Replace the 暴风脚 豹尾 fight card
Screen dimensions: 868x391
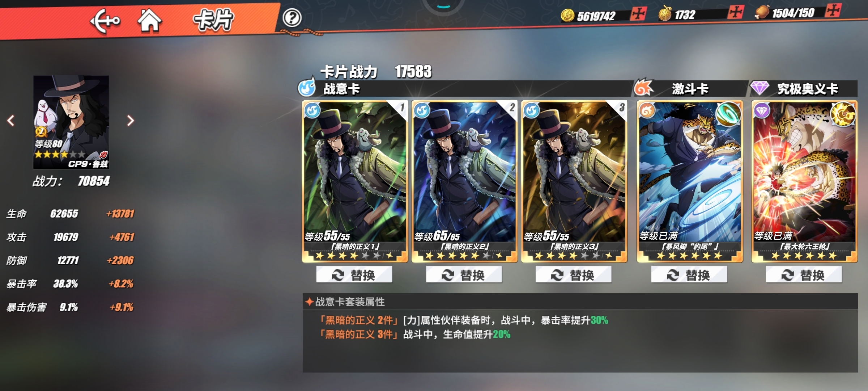(689, 275)
